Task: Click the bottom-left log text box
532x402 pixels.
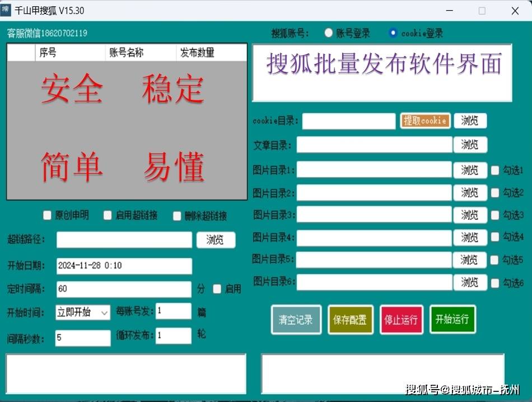Action: (126, 374)
